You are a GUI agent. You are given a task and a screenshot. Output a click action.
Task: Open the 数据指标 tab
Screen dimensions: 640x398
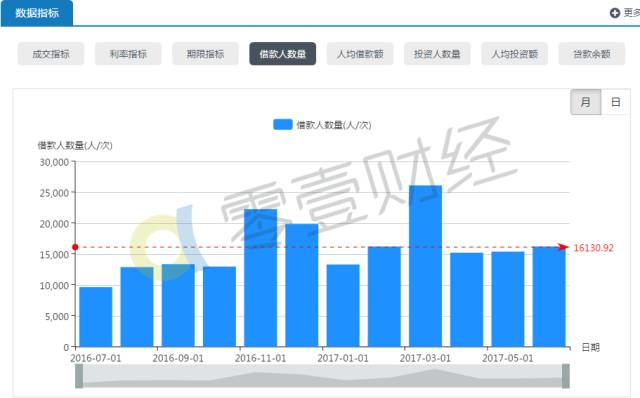[x=37, y=13]
